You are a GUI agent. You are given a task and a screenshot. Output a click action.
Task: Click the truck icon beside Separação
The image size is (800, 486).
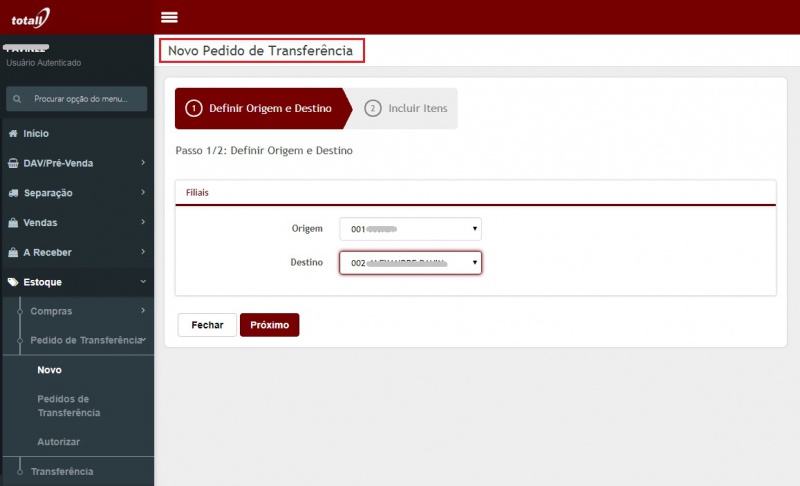13,193
